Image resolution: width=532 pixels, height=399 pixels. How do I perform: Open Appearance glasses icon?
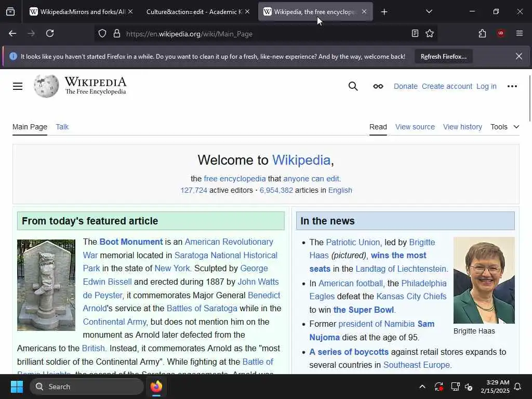pos(378,86)
